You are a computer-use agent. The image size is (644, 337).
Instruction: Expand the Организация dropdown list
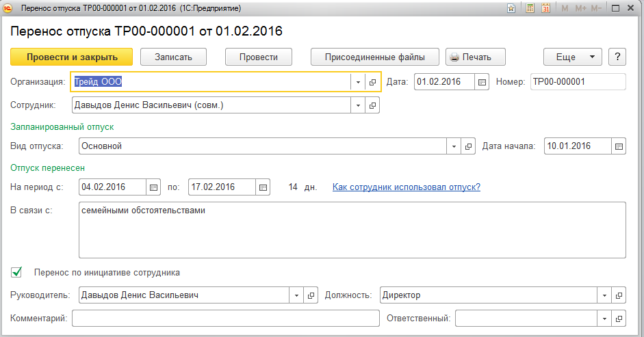point(358,82)
